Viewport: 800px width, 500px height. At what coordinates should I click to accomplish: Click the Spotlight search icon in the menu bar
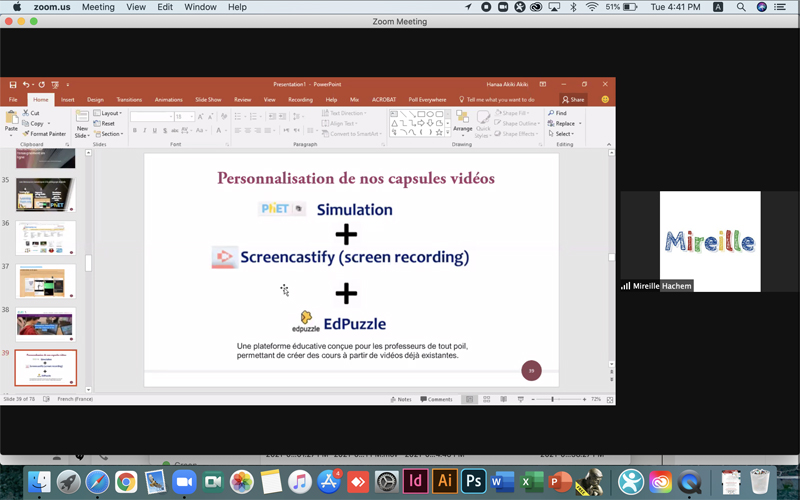tap(741, 7)
